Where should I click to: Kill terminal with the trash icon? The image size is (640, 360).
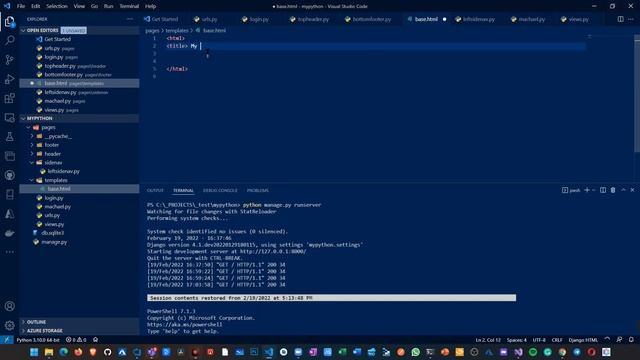[613, 190]
